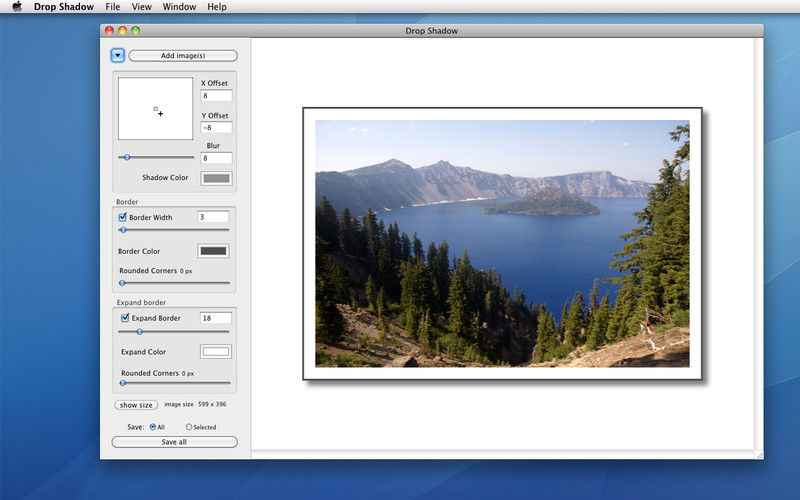
Task: Open the Border Color swatch
Action: click(x=213, y=251)
